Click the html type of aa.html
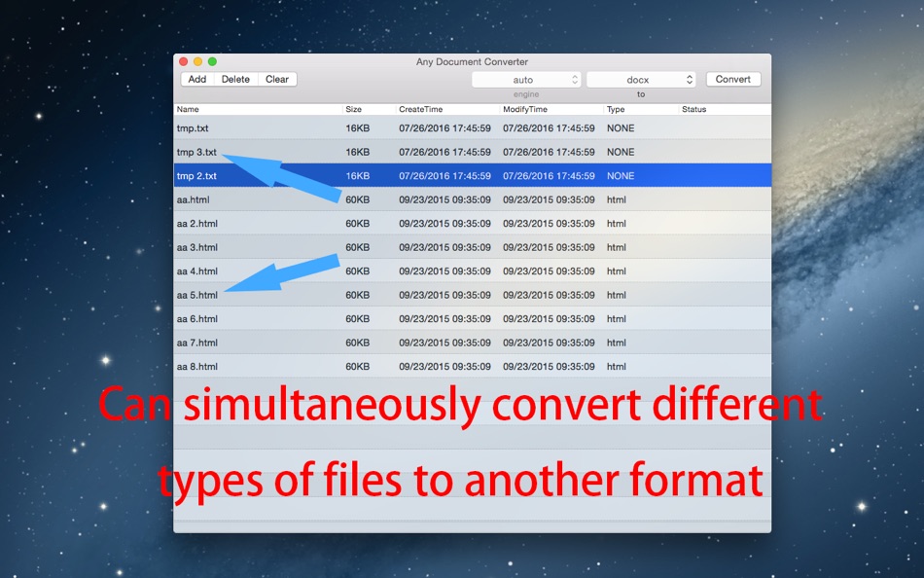This screenshot has height=578, width=924. click(x=617, y=199)
